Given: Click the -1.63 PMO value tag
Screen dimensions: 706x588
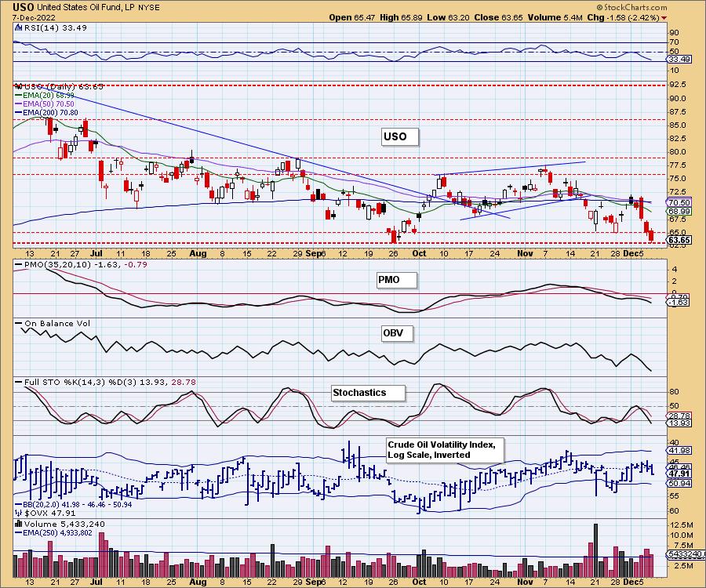Looking at the screenshot, I should (x=678, y=303).
